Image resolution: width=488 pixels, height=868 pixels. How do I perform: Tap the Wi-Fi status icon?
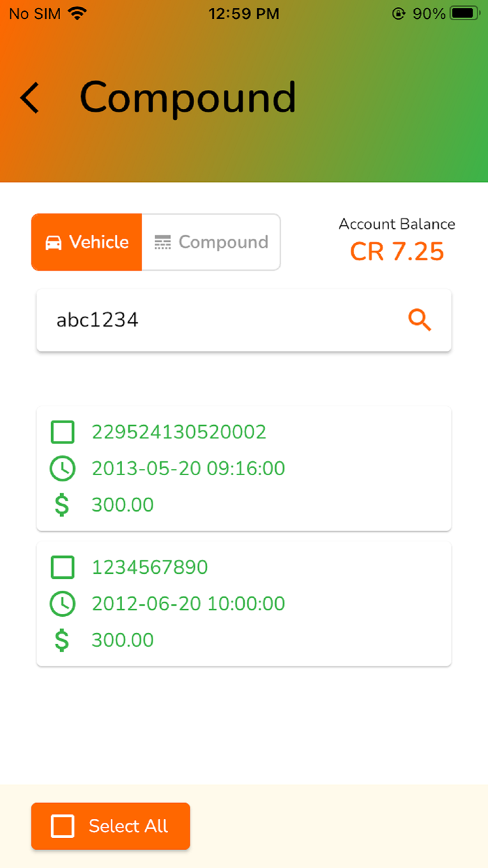[x=77, y=13]
